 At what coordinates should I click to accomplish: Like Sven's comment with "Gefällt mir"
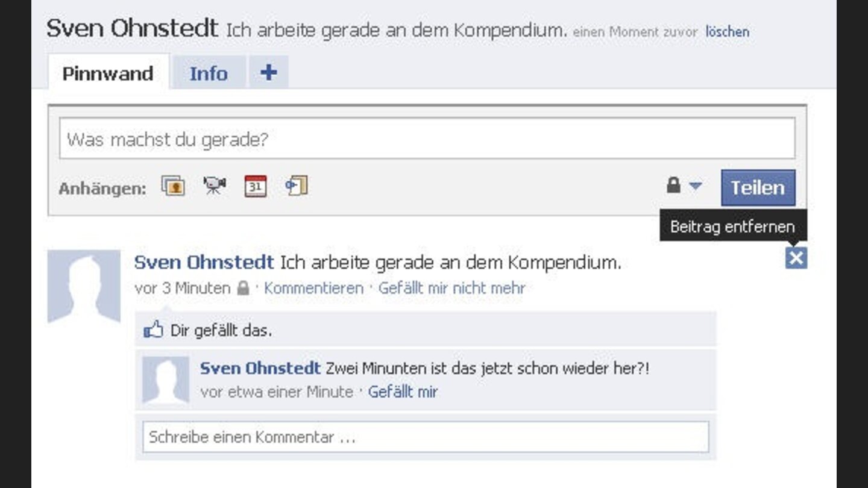click(x=403, y=392)
